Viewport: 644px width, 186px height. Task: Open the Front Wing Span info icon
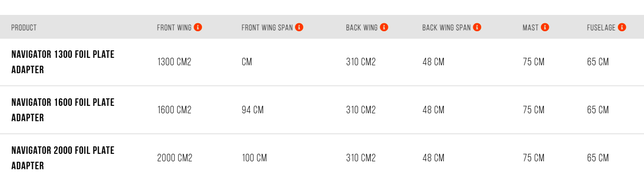(x=299, y=28)
